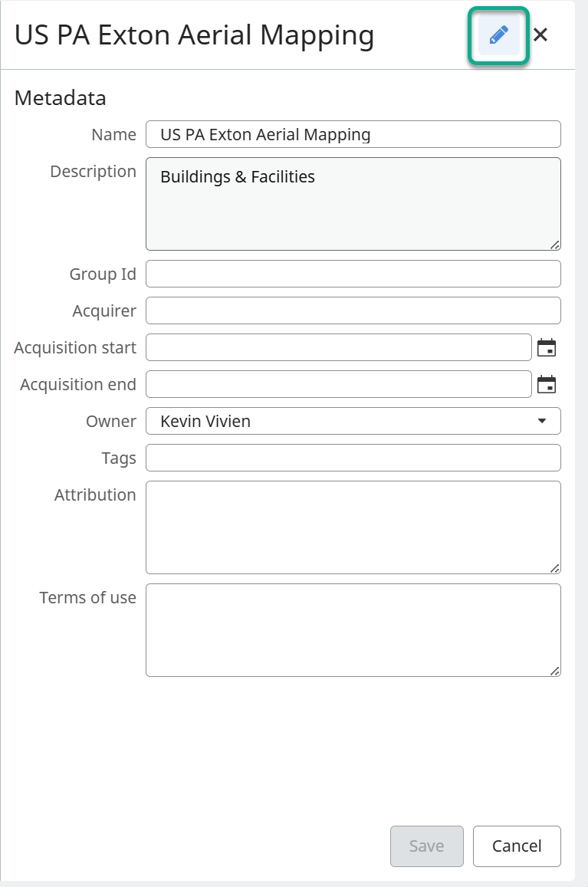
Task: Open the Acquisition start calendar picker
Action: click(x=547, y=348)
